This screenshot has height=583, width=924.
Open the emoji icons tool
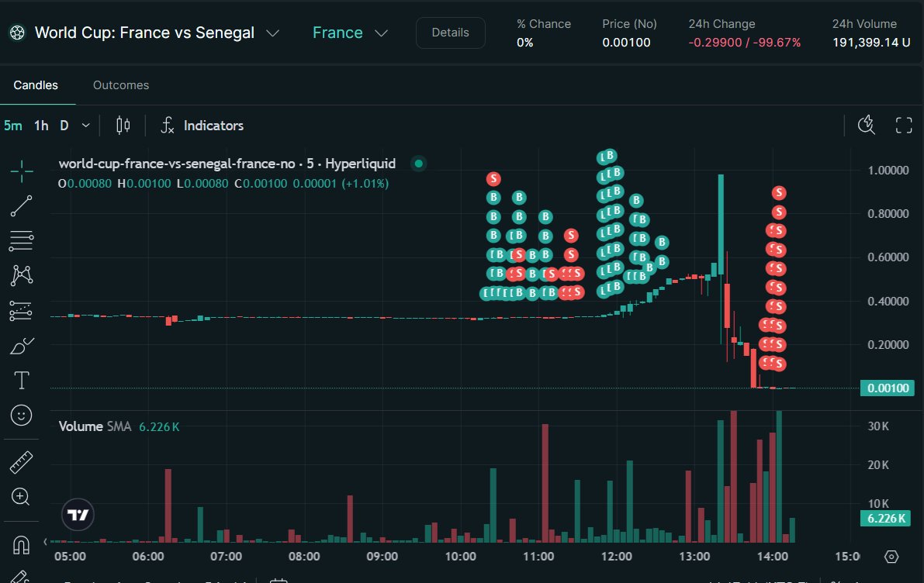point(21,416)
